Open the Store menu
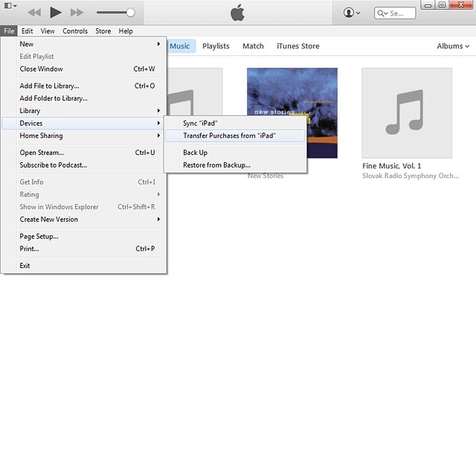476x475 pixels. point(103,31)
